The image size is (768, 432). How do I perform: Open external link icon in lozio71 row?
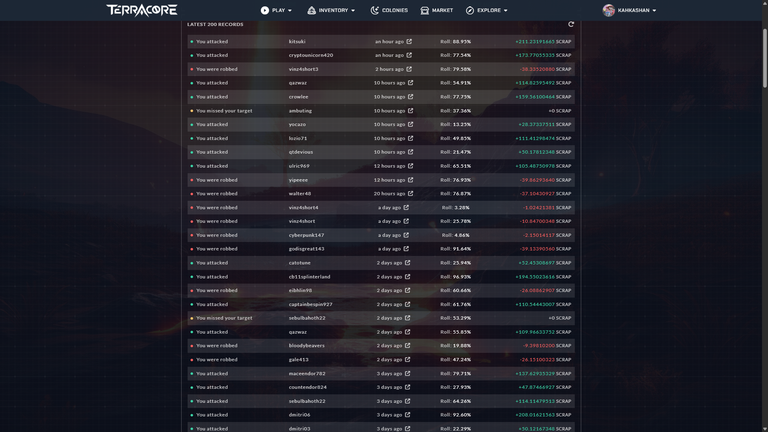tap(410, 138)
